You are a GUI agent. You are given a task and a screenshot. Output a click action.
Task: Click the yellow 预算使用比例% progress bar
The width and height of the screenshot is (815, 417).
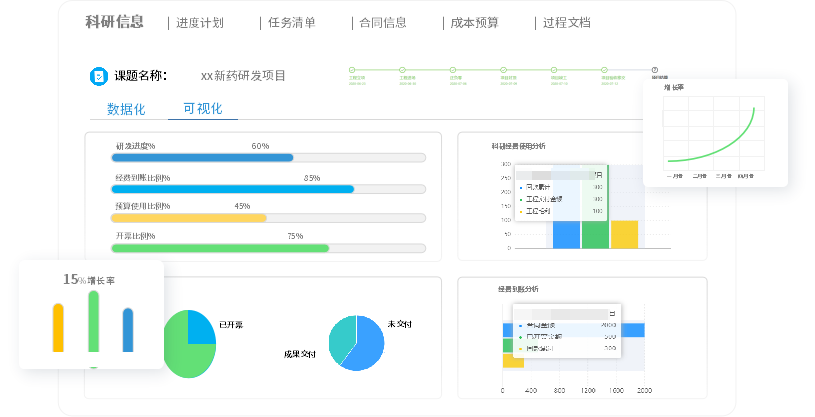(269, 218)
